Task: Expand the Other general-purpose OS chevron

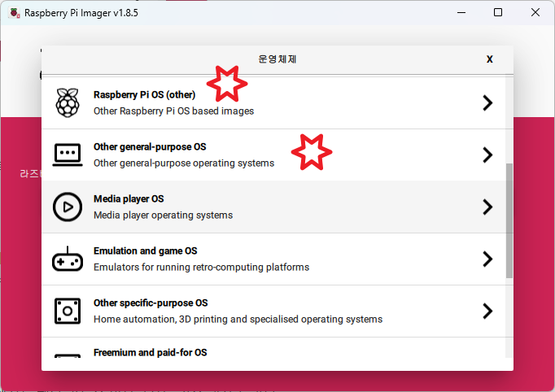Action: coord(487,155)
